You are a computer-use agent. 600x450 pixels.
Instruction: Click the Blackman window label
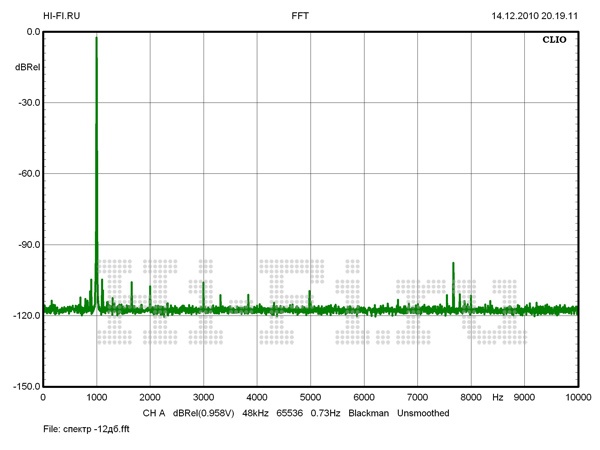369,412
